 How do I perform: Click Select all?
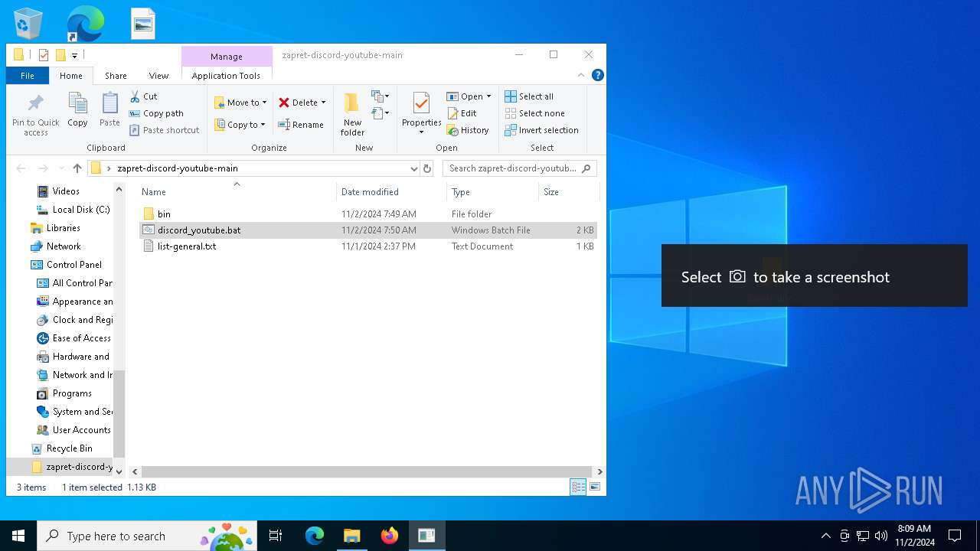tap(529, 96)
